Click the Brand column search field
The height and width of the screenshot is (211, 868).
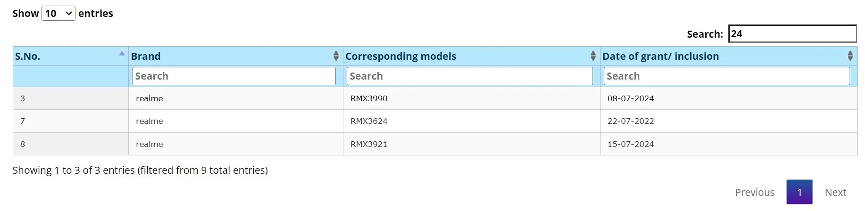234,76
